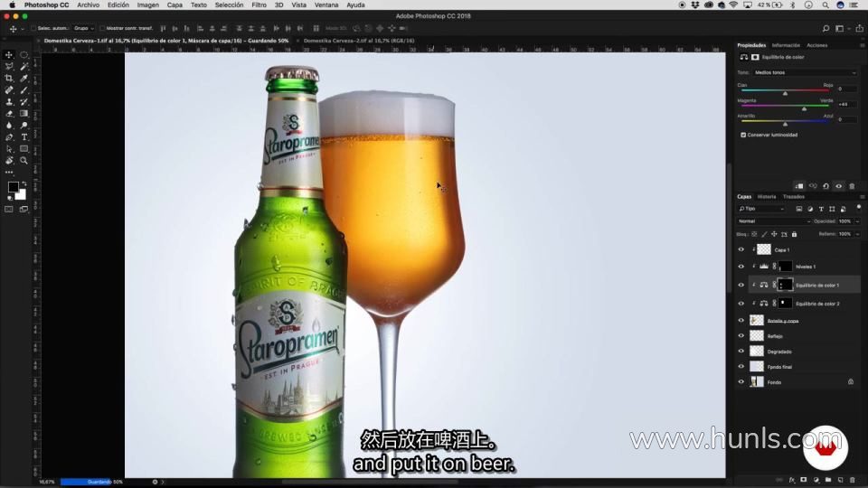
Task: Switch to Domestika Cerveza-2.tif document tab
Action: [359, 41]
